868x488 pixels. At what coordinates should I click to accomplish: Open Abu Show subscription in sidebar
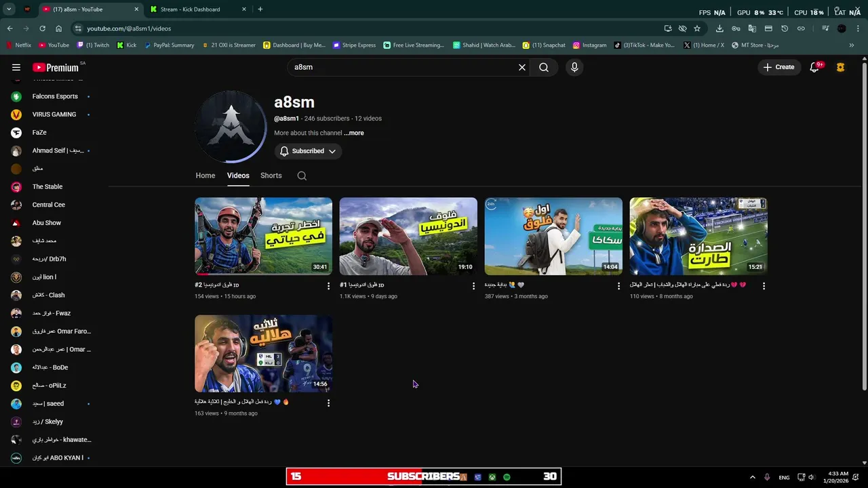(x=51, y=223)
